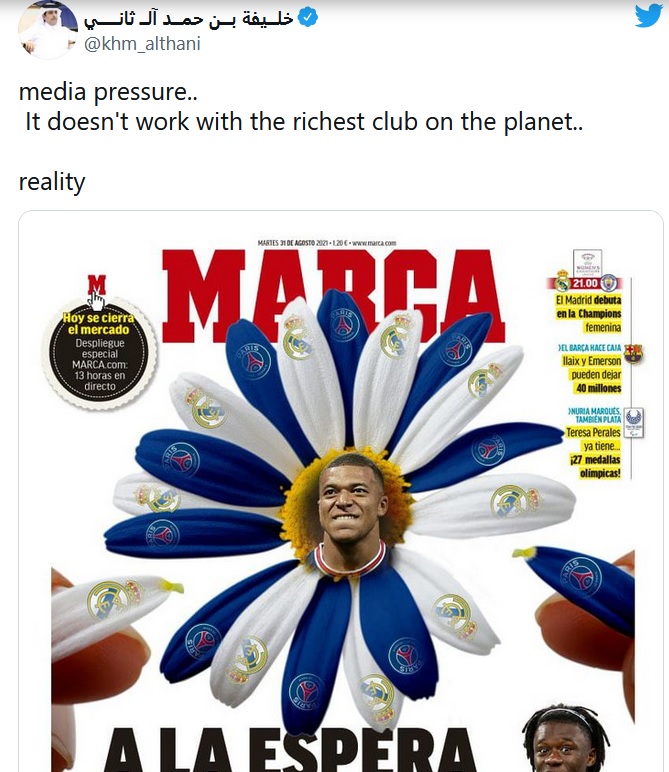Click the detached PSG petal on right

point(579,585)
